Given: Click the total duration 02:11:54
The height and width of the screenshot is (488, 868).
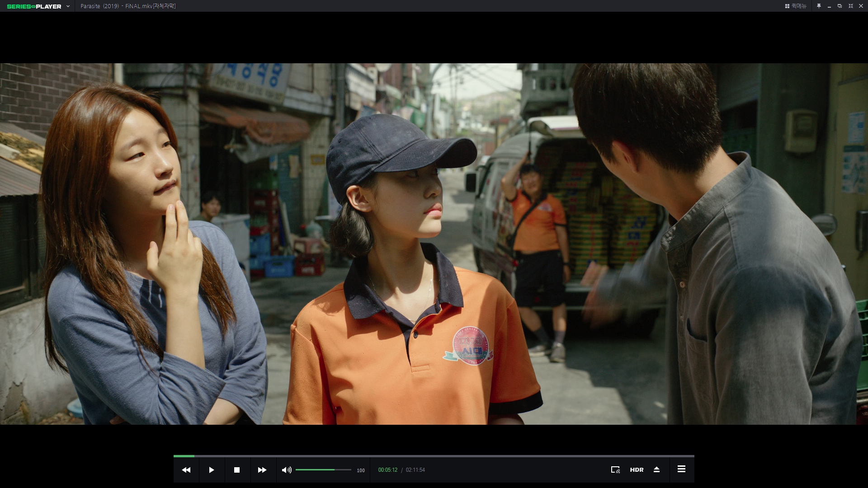Looking at the screenshot, I should (415, 470).
